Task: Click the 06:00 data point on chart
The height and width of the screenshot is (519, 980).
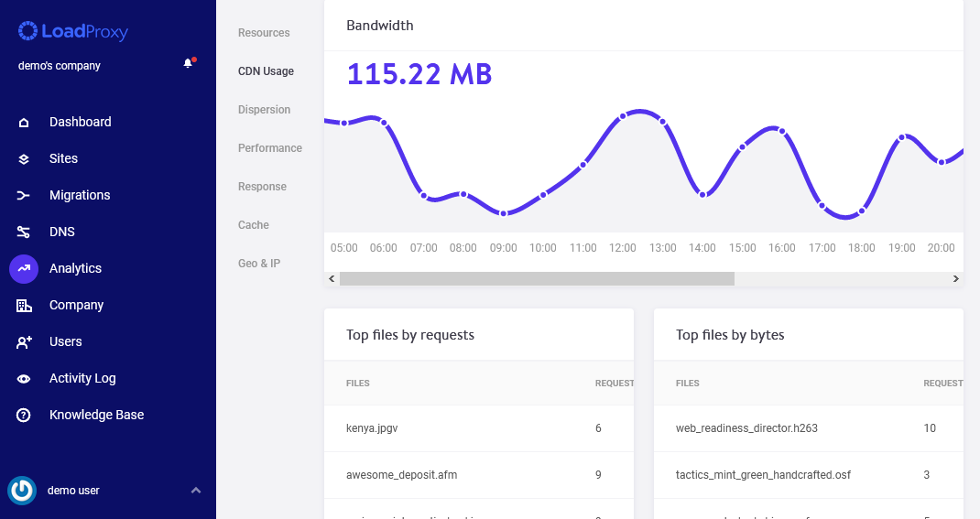Action: (x=384, y=123)
